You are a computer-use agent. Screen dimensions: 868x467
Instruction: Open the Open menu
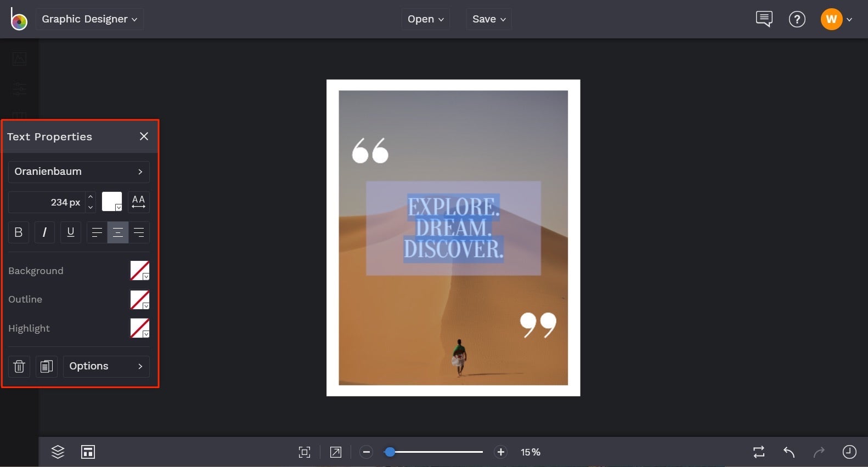(x=425, y=19)
